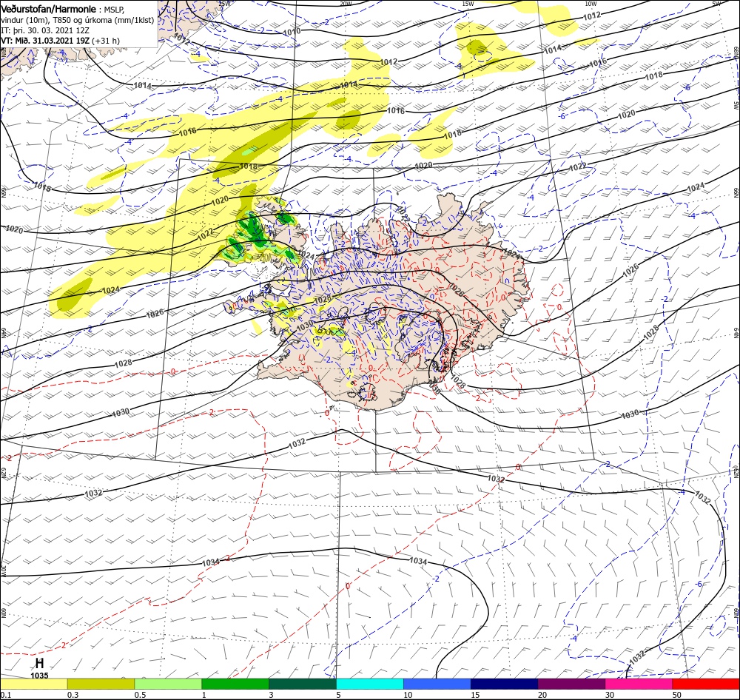Click the 1010 isobar label
The height and width of the screenshot is (700, 740).
[292, 32]
